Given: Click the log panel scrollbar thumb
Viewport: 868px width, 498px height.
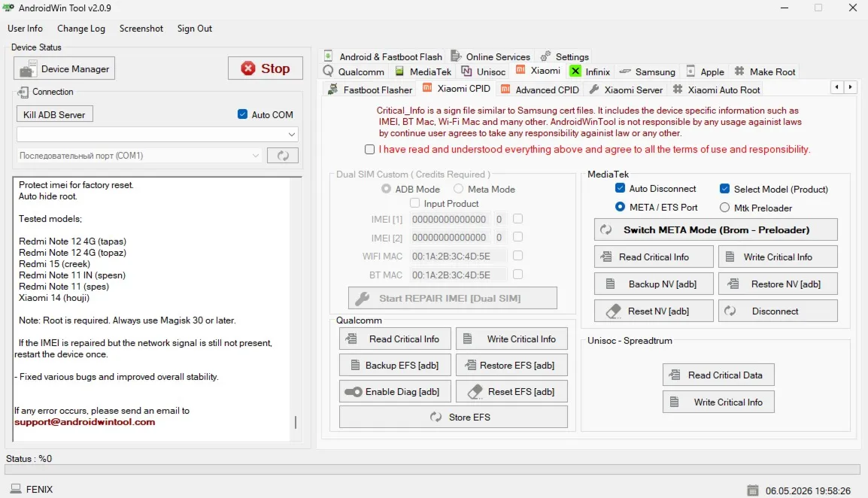Looking at the screenshot, I should tap(296, 422).
